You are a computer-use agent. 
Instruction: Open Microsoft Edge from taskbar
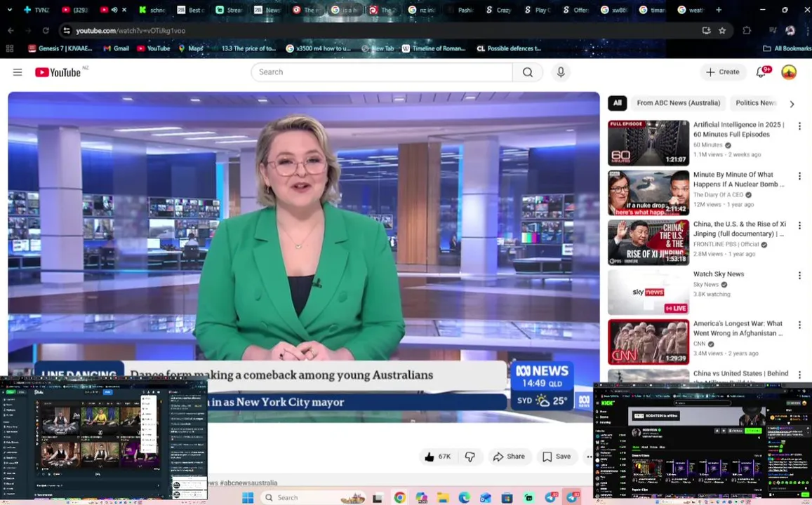[464, 498]
